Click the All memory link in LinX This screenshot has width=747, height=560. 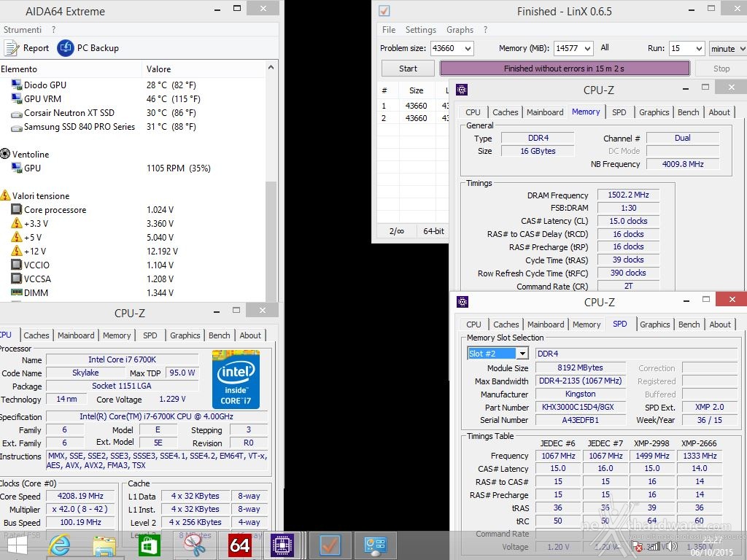(605, 47)
